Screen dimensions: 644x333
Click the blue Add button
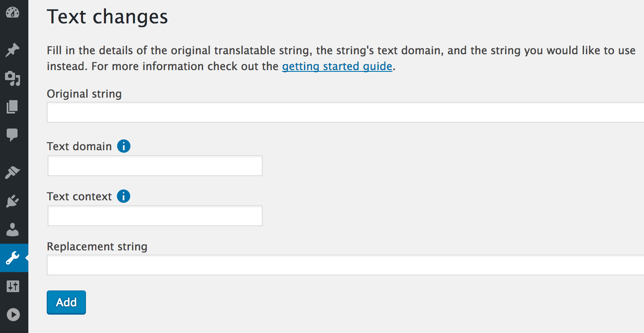click(x=66, y=303)
